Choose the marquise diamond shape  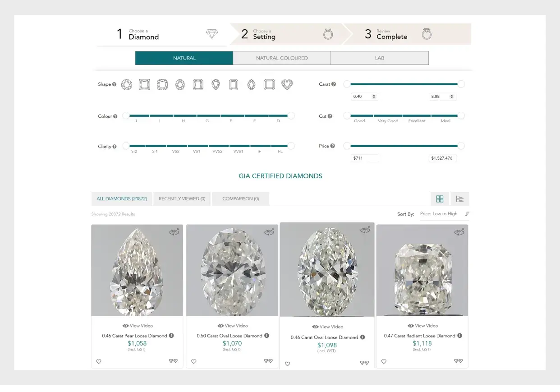pos(251,84)
